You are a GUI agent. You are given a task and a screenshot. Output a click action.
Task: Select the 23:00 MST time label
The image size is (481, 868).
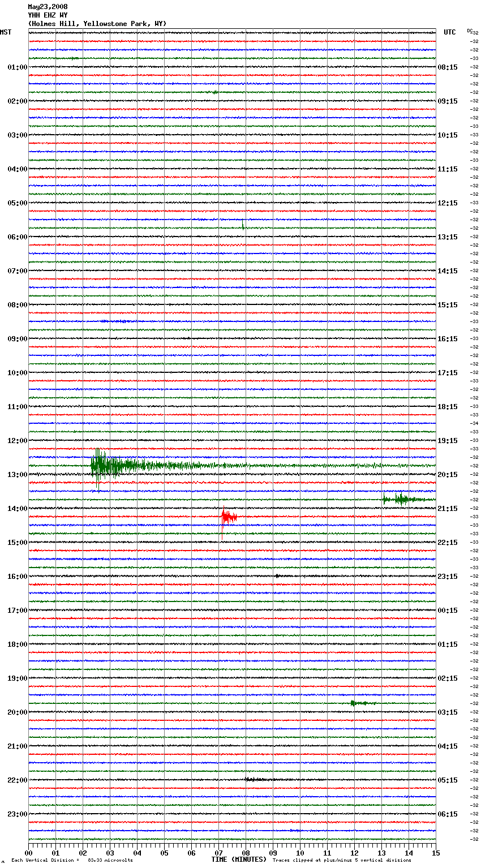pos(18,814)
